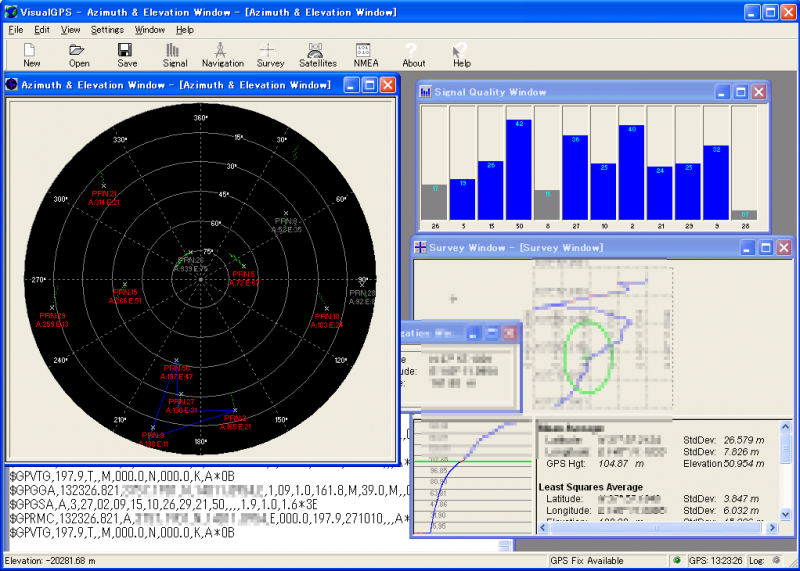Open the Navigation toolbar icon
Screen dimensions: 800x571
(222, 50)
